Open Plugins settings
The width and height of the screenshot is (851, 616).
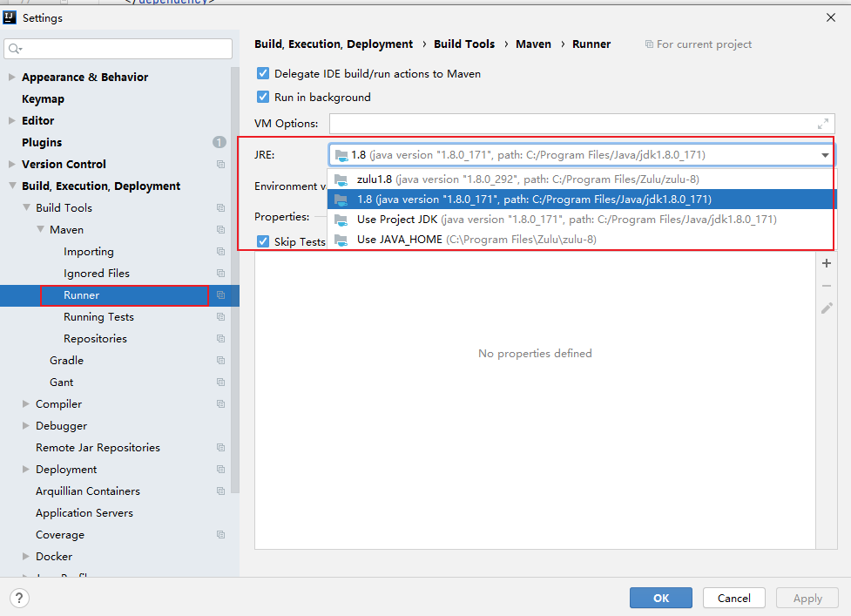click(42, 142)
